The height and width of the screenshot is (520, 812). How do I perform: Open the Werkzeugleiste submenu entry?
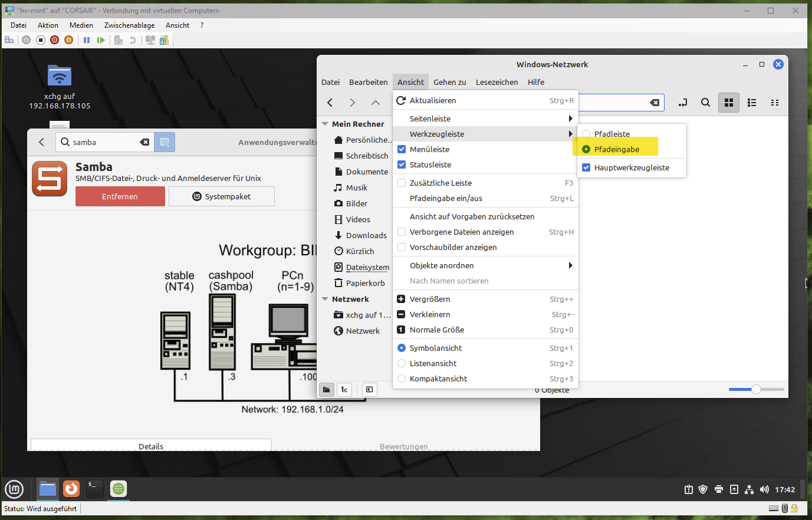(x=485, y=134)
